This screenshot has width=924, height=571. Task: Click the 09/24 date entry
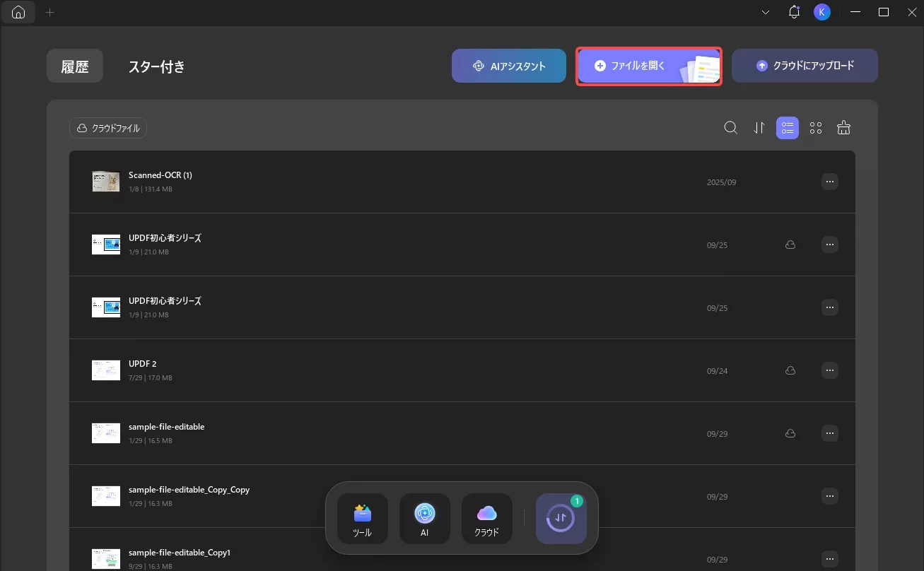[718, 371]
